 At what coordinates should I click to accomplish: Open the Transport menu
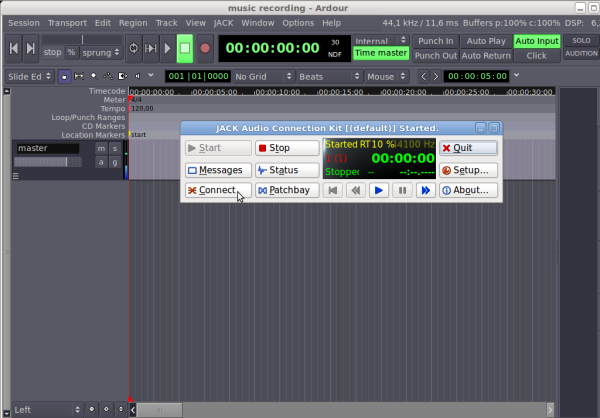[x=67, y=23]
